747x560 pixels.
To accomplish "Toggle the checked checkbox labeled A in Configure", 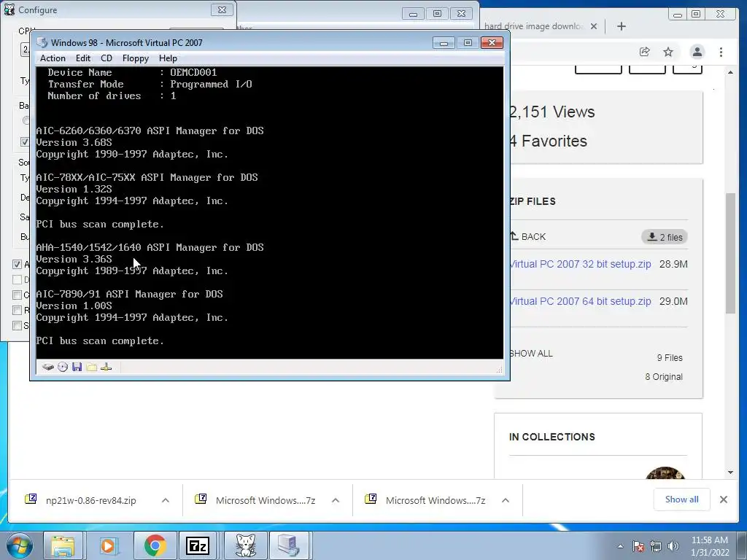I will click(x=18, y=264).
